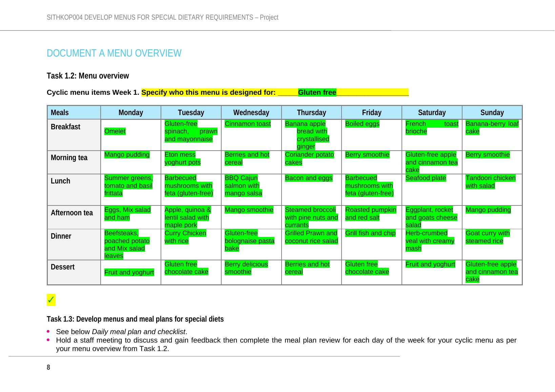Click the Bacon and eggs Thursday lunch cell
The height and width of the screenshot is (392, 555).
[x=309, y=178]
